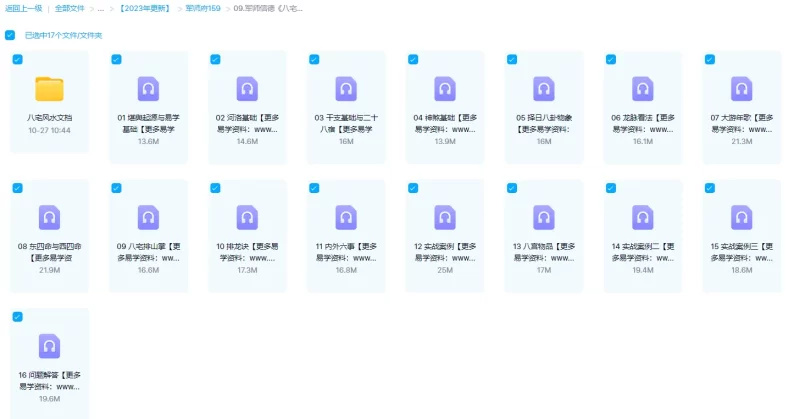
Task: Open the 八宅风水文档 folder icon
Action: pos(49,89)
